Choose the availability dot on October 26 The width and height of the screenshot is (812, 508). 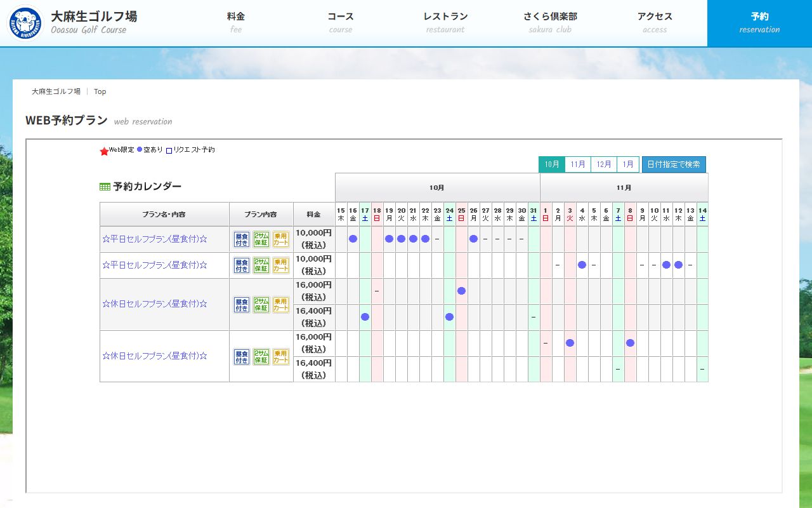pos(473,239)
